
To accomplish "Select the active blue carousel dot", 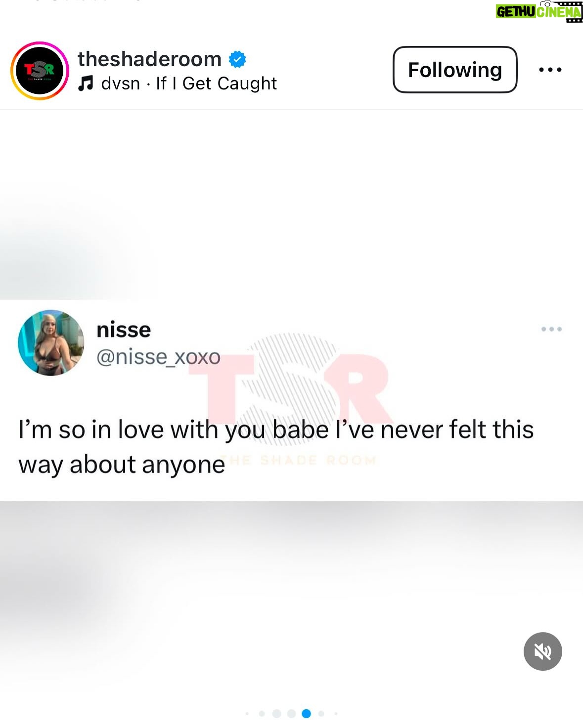I will 306,713.
